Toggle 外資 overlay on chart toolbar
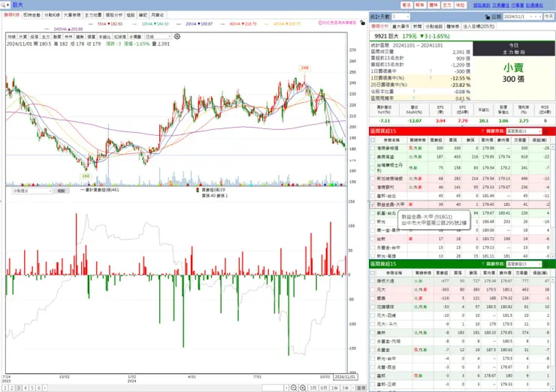This screenshot has height=392, width=556. coord(23,37)
